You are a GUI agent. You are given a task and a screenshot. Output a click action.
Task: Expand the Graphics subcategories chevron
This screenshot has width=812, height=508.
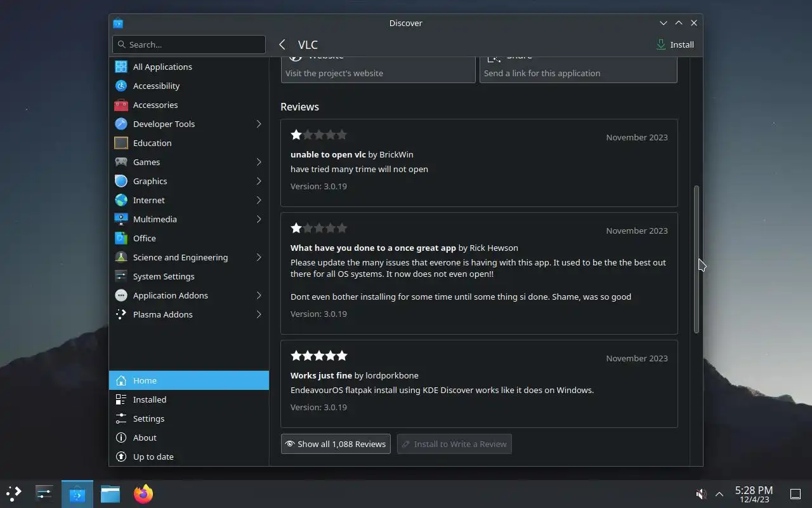click(259, 181)
